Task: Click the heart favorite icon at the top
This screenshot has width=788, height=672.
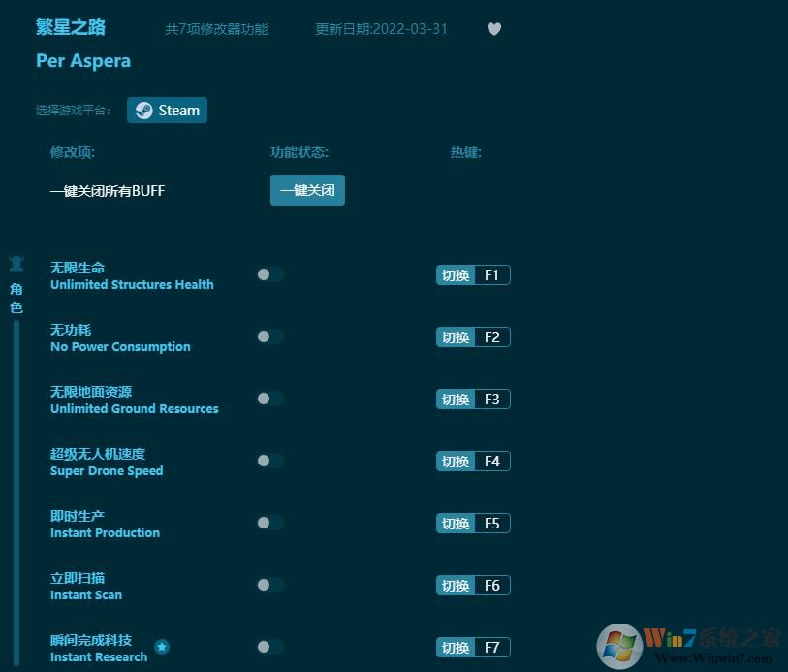Action: point(494,29)
